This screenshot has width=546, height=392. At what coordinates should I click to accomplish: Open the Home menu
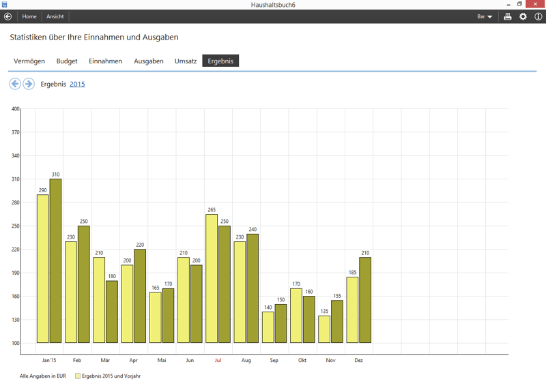(x=29, y=16)
